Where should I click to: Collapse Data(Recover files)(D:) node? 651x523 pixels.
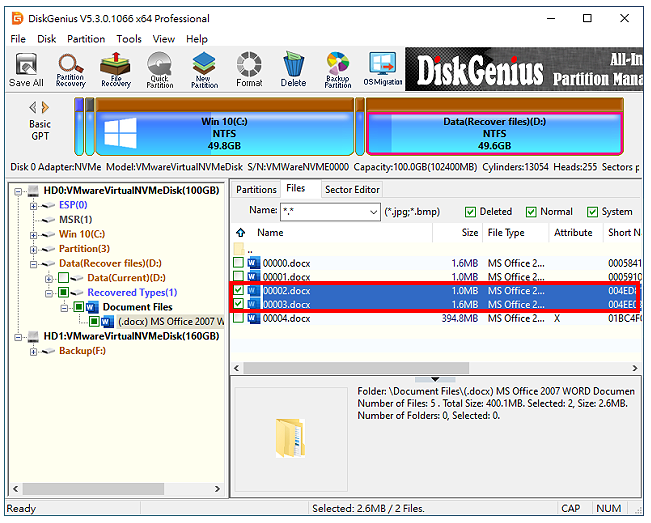[33, 264]
